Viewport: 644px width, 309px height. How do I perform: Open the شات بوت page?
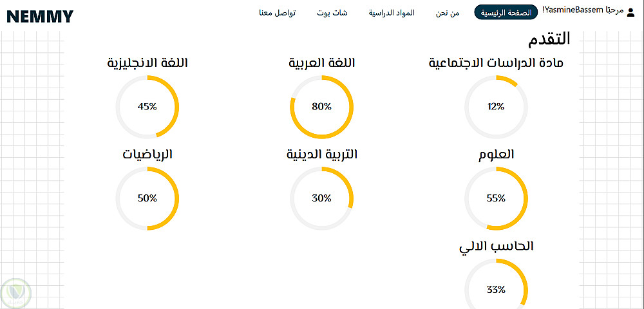(x=332, y=13)
